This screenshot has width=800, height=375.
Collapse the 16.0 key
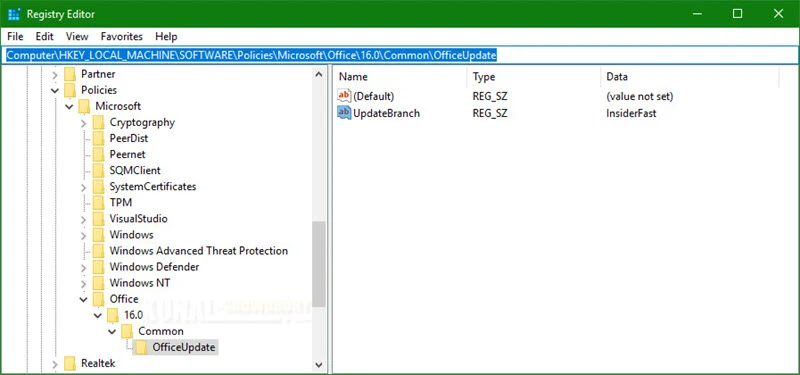coord(98,316)
